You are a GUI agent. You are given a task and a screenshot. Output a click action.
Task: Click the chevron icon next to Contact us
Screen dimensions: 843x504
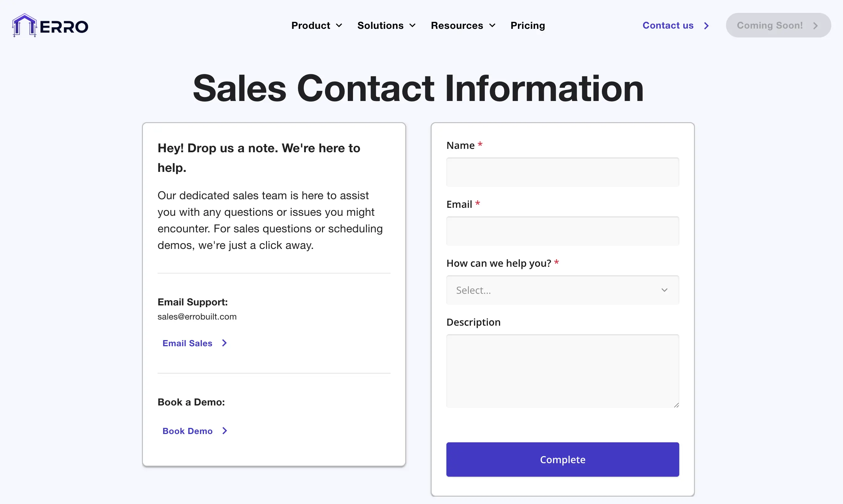[707, 25]
